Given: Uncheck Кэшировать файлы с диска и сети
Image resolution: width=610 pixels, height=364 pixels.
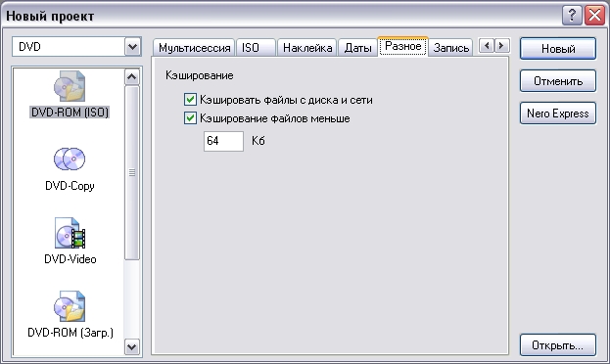Looking at the screenshot, I should pyautogui.click(x=190, y=100).
